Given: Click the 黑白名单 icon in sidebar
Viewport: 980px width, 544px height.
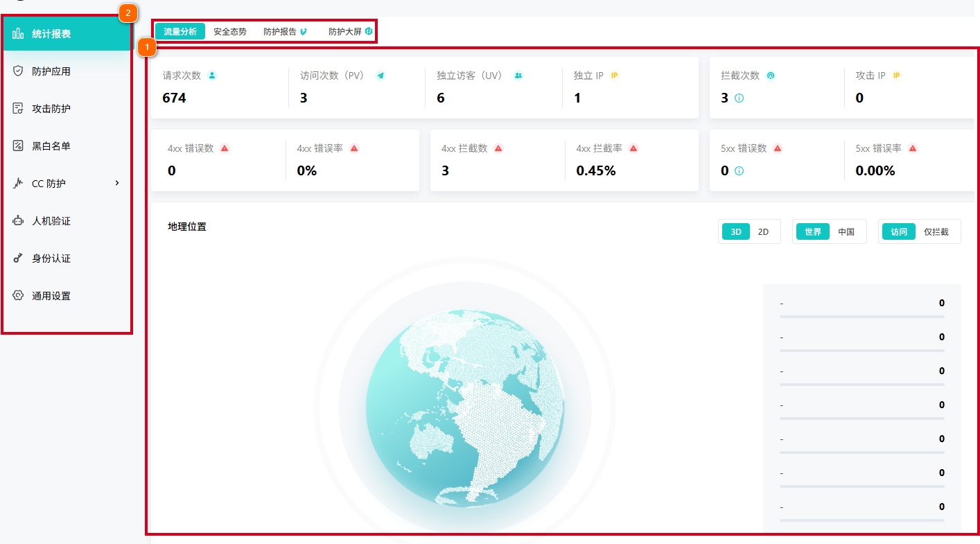Looking at the screenshot, I should (x=18, y=146).
